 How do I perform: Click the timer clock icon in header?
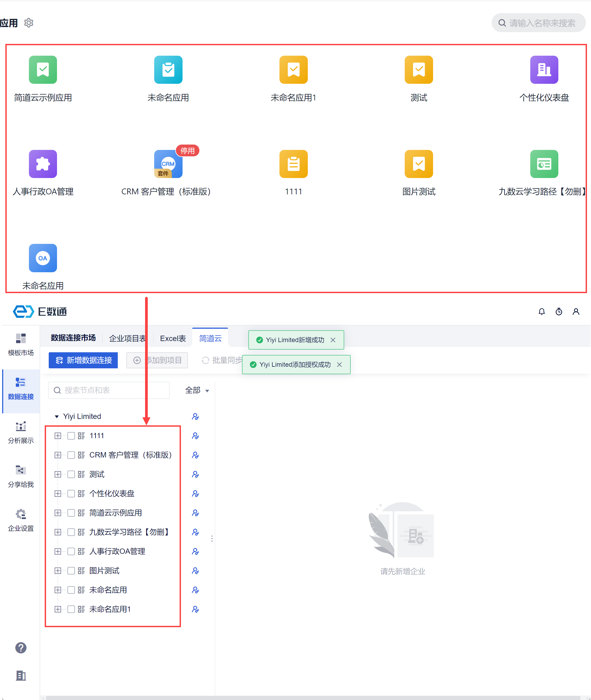(559, 312)
